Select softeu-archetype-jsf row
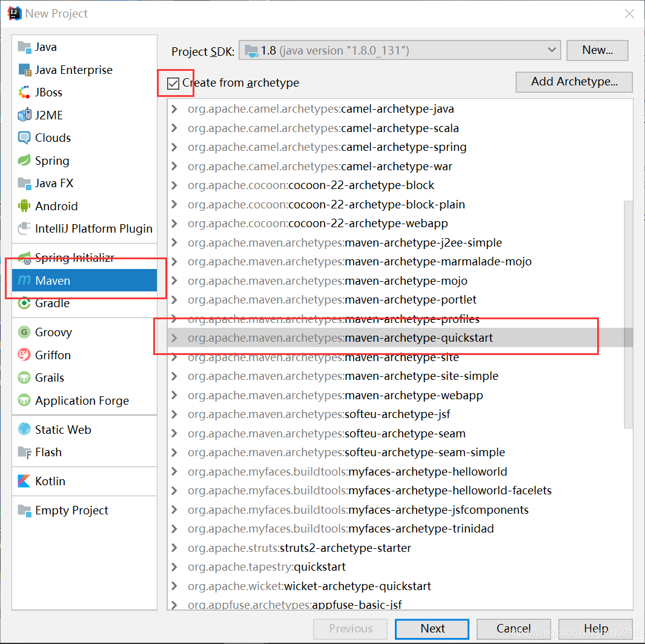The width and height of the screenshot is (645, 644). 400,414
